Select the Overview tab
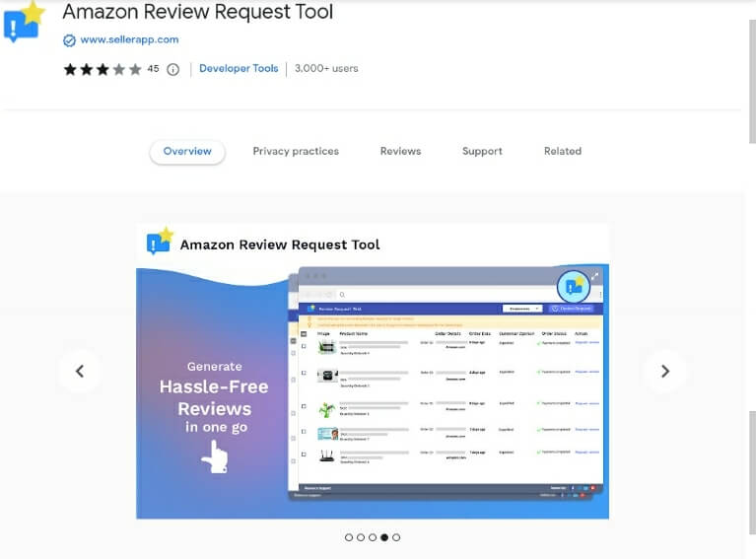 pyautogui.click(x=187, y=152)
